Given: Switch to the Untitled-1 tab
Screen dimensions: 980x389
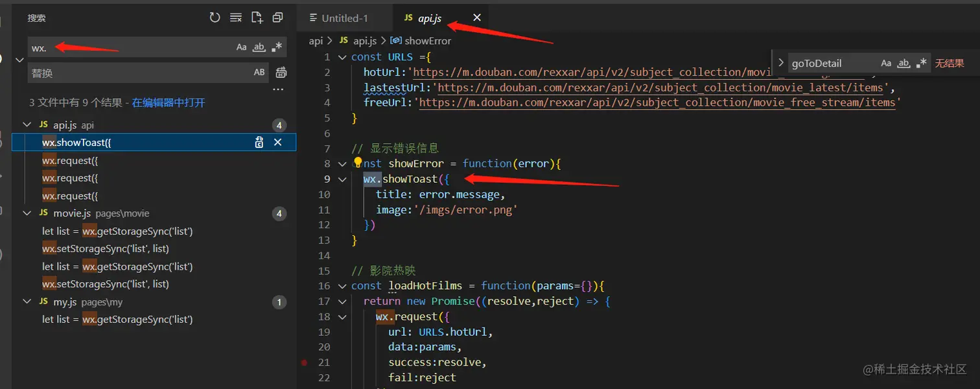Looking at the screenshot, I should click(344, 18).
